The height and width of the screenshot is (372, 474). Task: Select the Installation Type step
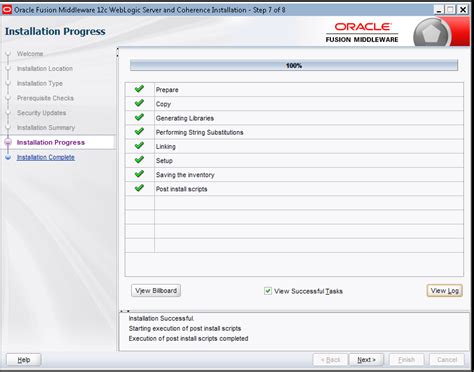[x=40, y=83]
